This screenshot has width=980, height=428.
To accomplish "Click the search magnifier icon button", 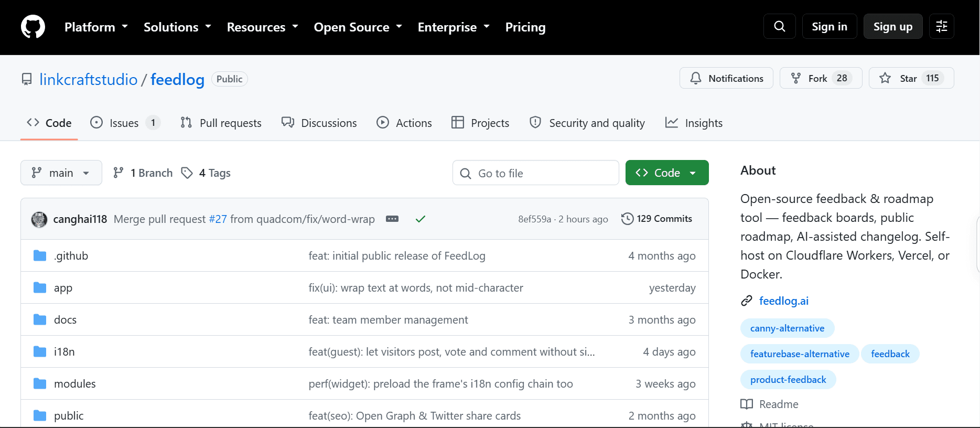I will (780, 26).
